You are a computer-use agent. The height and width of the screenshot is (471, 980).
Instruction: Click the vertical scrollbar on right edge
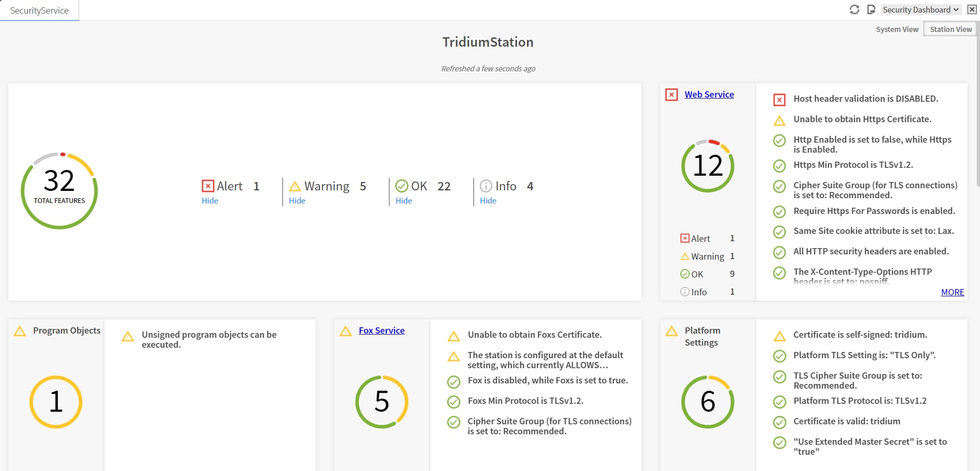tap(978, 105)
